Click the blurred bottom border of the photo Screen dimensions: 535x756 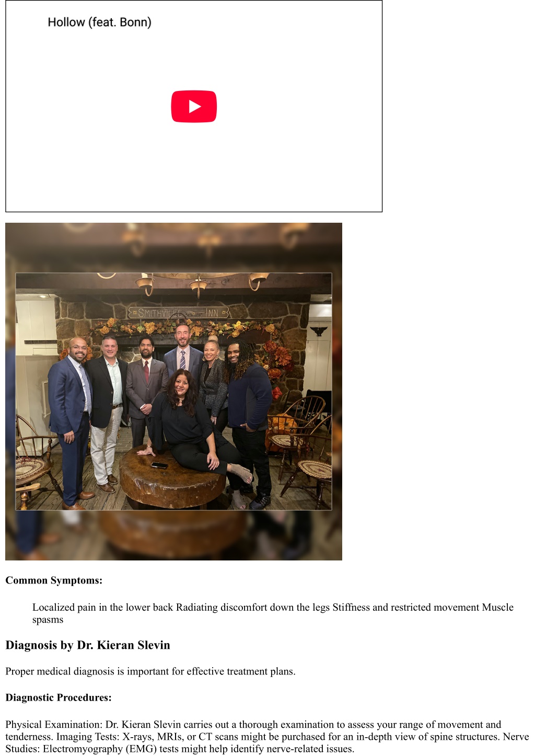[173, 535]
